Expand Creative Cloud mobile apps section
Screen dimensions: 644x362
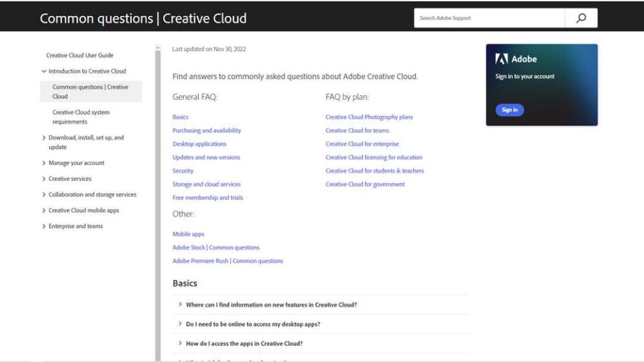44,210
